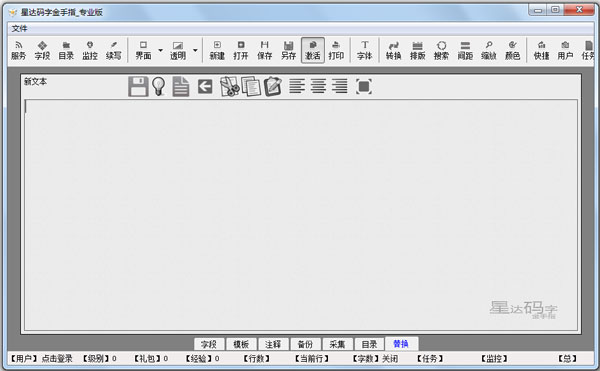Select the 替换 tab

click(x=401, y=344)
